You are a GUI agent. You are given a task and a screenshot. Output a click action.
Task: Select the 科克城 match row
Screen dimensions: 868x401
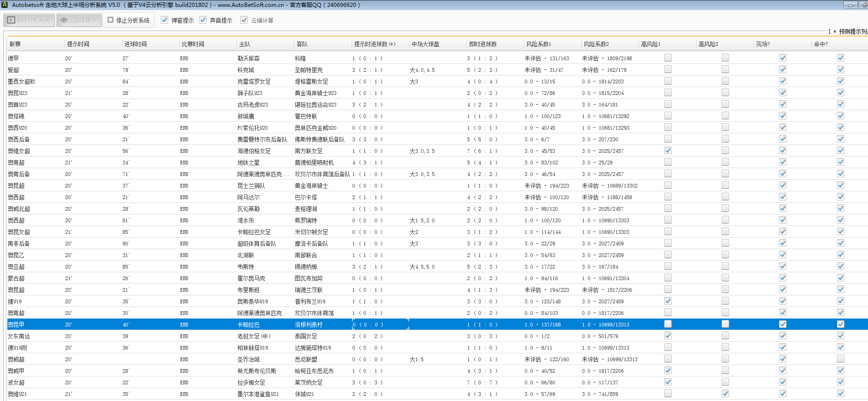245,70
